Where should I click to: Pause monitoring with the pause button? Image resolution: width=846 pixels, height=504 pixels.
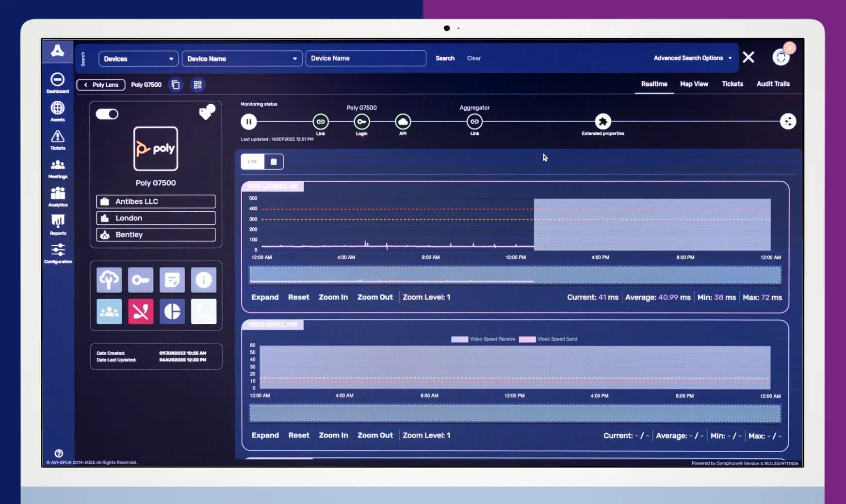pos(249,122)
